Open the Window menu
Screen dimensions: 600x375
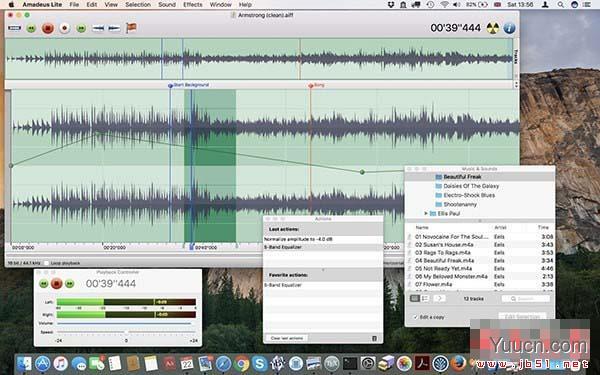point(221,5)
